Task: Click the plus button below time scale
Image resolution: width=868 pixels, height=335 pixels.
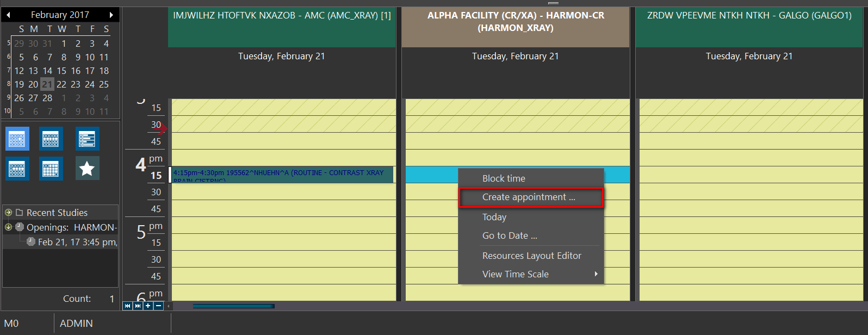Action: [148, 306]
